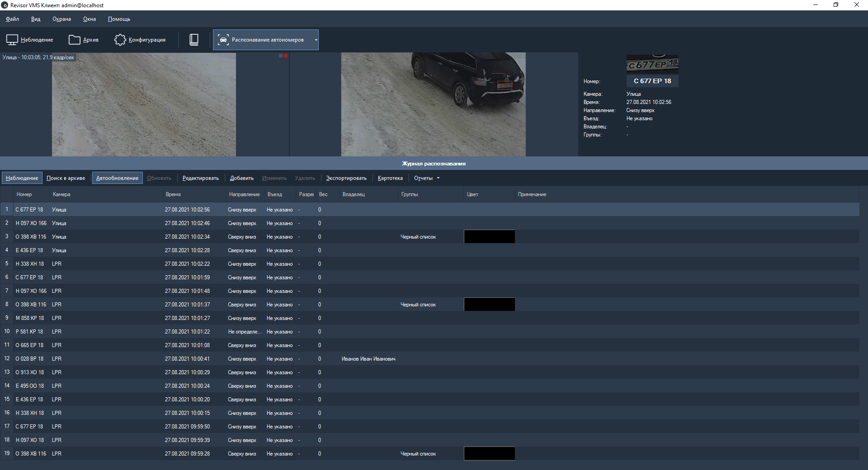This screenshot has height=470, width=868.
Task: Toggle the Автообновление option in the journal
Action: (x=117, y=178)
